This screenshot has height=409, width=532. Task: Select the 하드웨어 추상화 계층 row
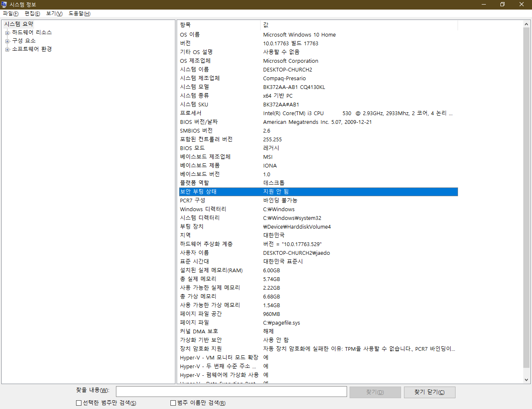[318, 244]
